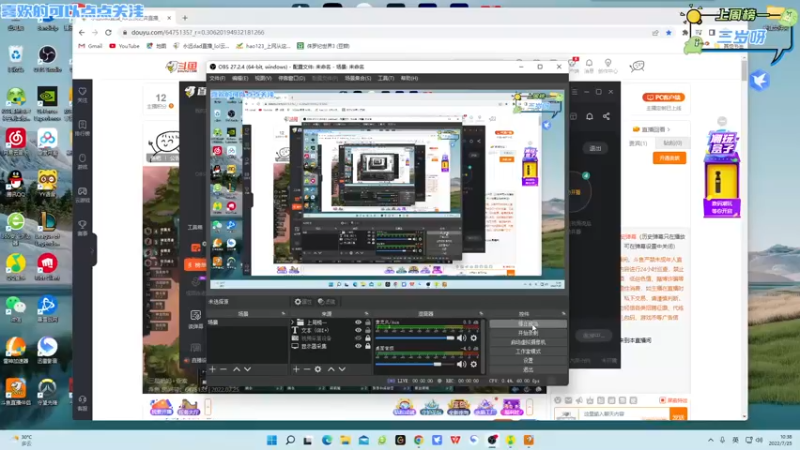Toggle visibility of 上周榜一 source group
800x450 pixels.
click(x=358, y=322)
